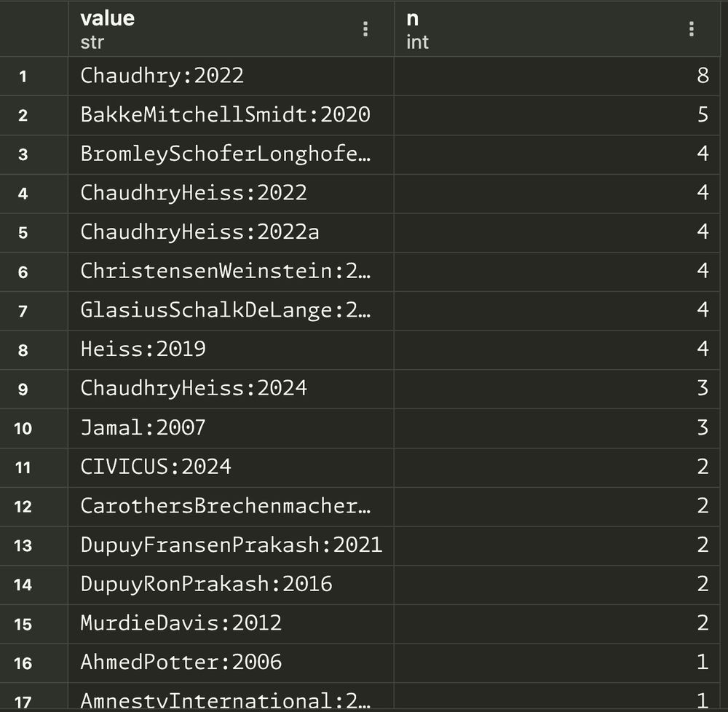Open the value column options menu
The height and width of the screenshot is (712, 728).
[x=365, y=29]
